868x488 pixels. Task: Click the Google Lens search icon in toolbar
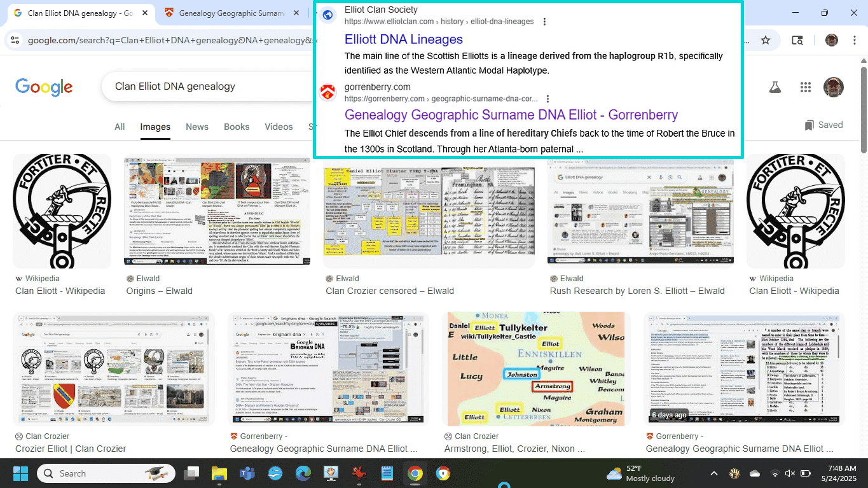pos(797,40)
